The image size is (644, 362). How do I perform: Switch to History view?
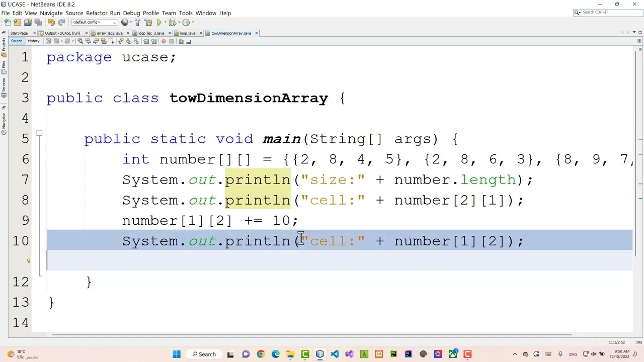point(33,41)
